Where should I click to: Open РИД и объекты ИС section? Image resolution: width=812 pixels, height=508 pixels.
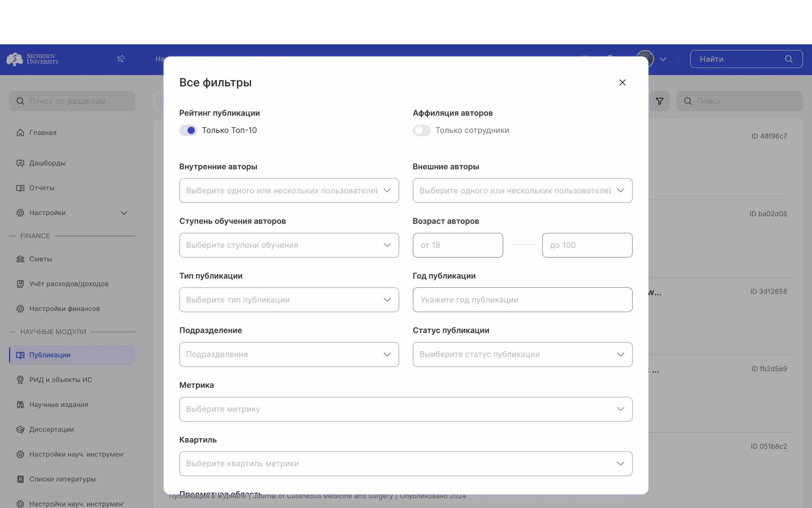[72, 380]
